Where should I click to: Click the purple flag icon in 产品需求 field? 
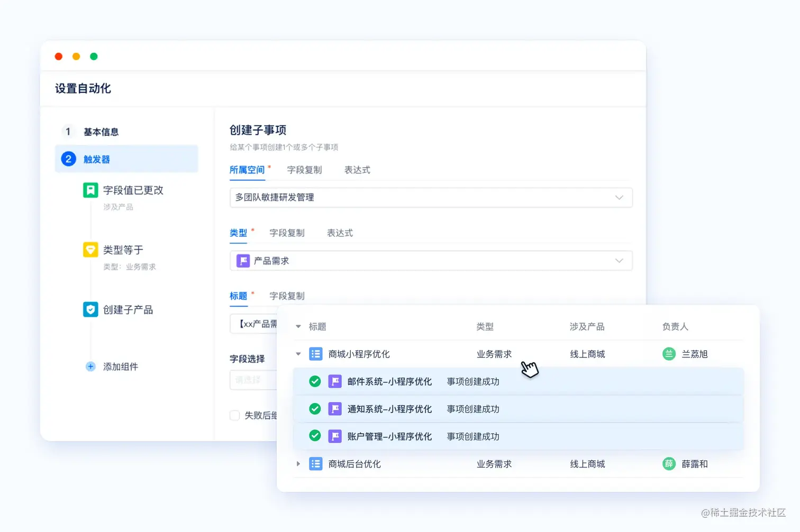(x=243, y=261)
